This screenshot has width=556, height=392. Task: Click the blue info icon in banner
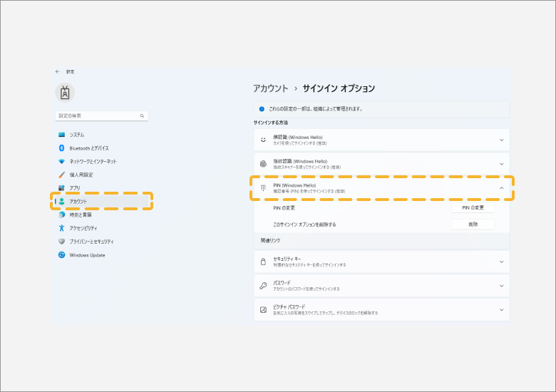click(x=262, y=109)
